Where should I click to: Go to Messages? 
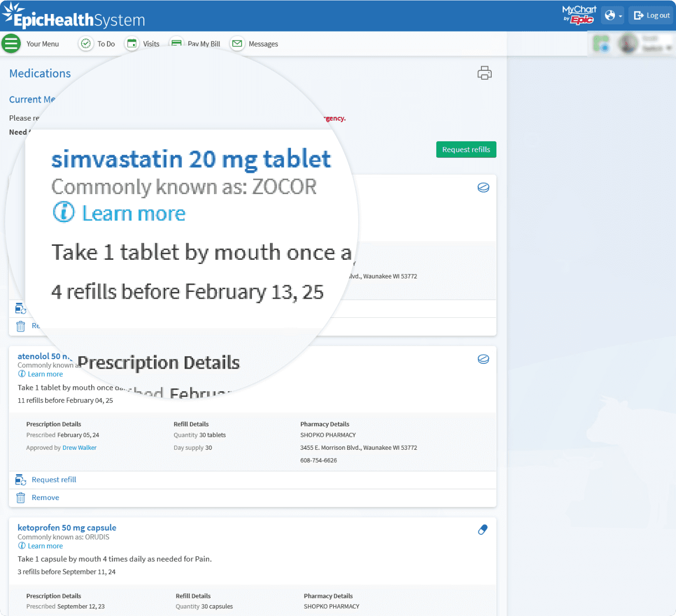point(263,44)
